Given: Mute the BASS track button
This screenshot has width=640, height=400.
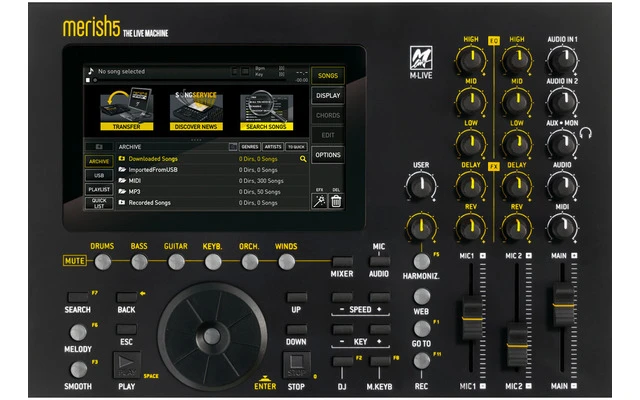Looking at the screenshot, I should [139, 262].
